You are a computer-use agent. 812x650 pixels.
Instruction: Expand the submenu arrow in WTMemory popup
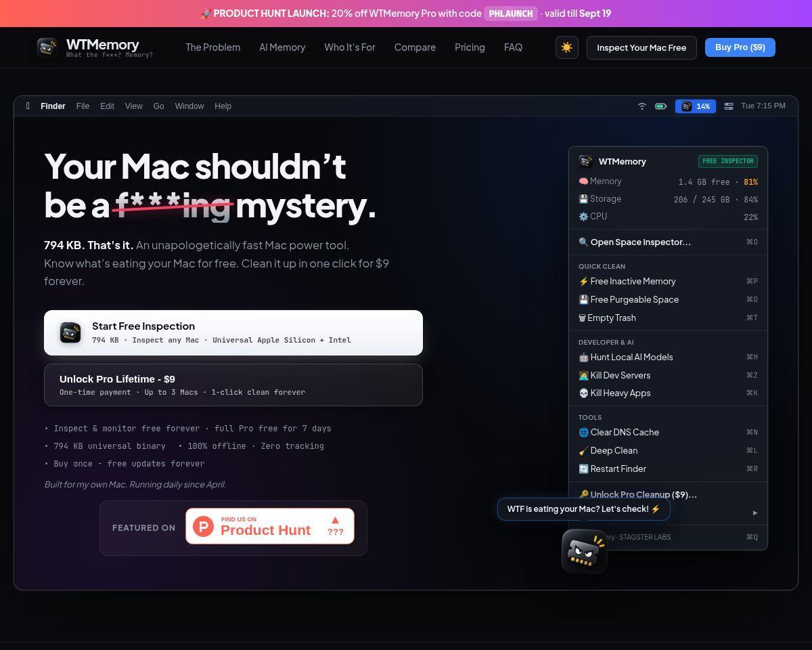point(755,513)
